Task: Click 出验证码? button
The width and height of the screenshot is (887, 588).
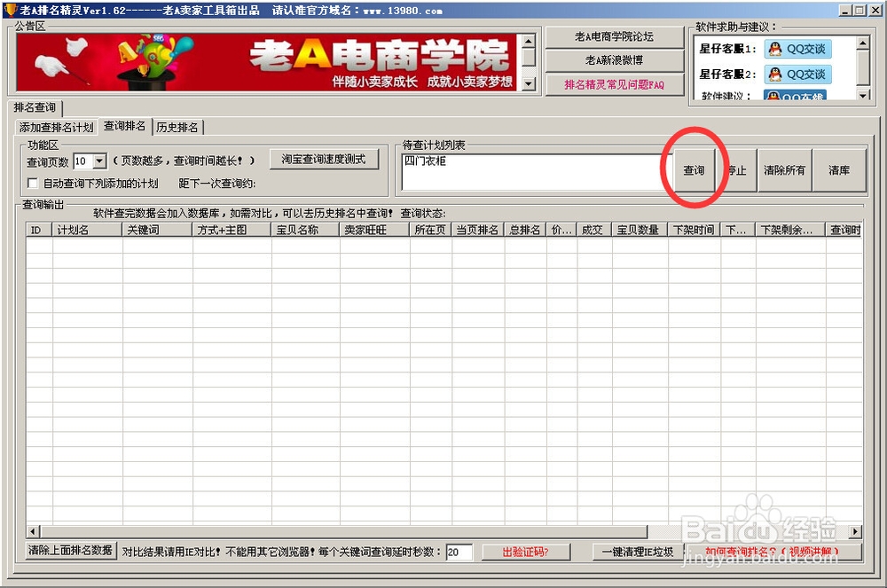Action: click(x=525, y=552)
